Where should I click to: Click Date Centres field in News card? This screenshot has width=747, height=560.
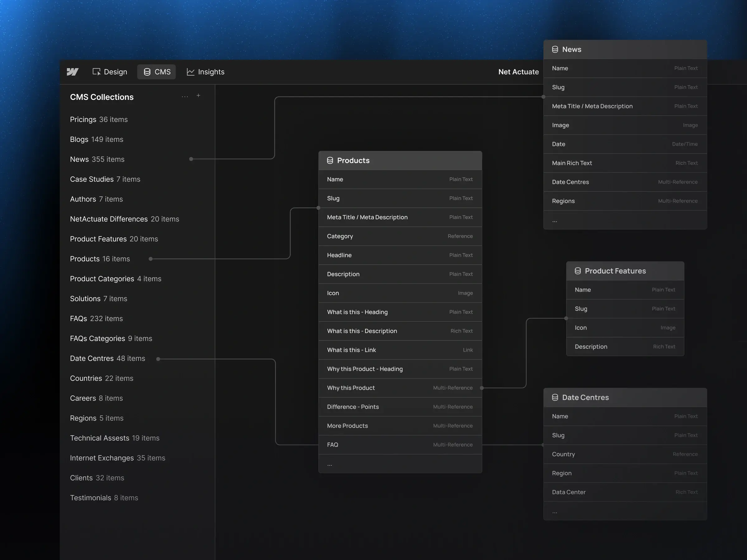click(625, 182)
